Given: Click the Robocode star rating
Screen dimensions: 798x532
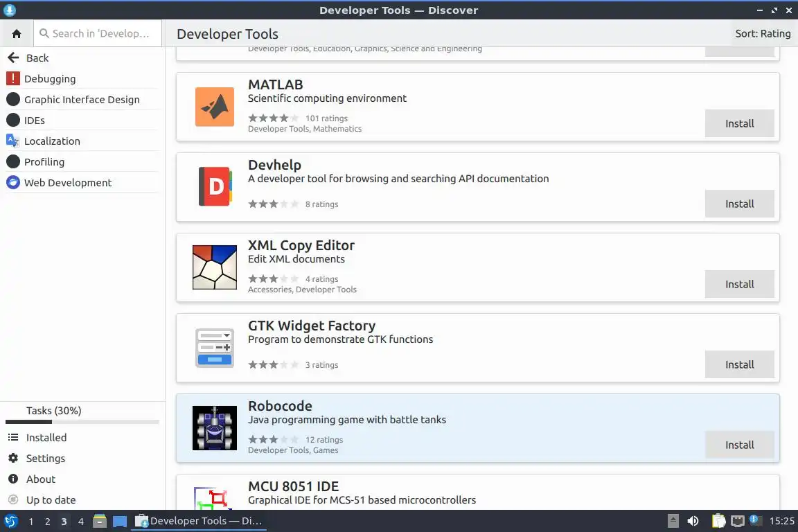Looking at the screenshot, I should point(274,439).
